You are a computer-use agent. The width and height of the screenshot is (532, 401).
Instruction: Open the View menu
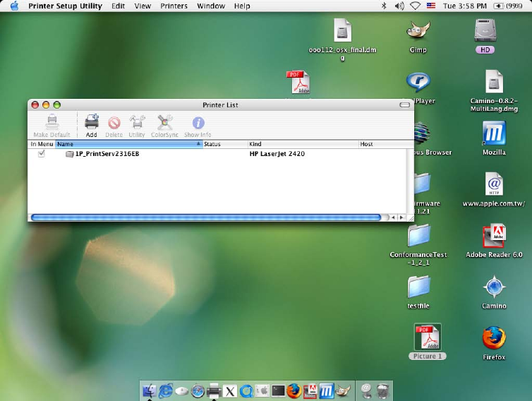click(x=143, y=6)
